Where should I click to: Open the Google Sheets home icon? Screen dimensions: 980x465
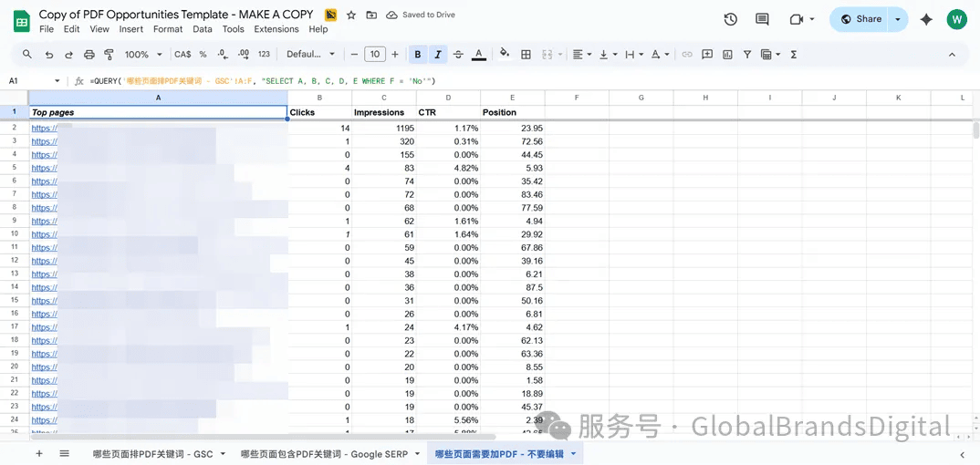23,21
